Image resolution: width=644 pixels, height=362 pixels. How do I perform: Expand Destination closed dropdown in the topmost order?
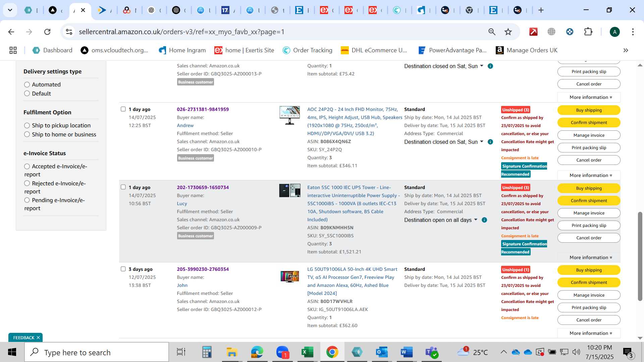click(x=444, y=66)
